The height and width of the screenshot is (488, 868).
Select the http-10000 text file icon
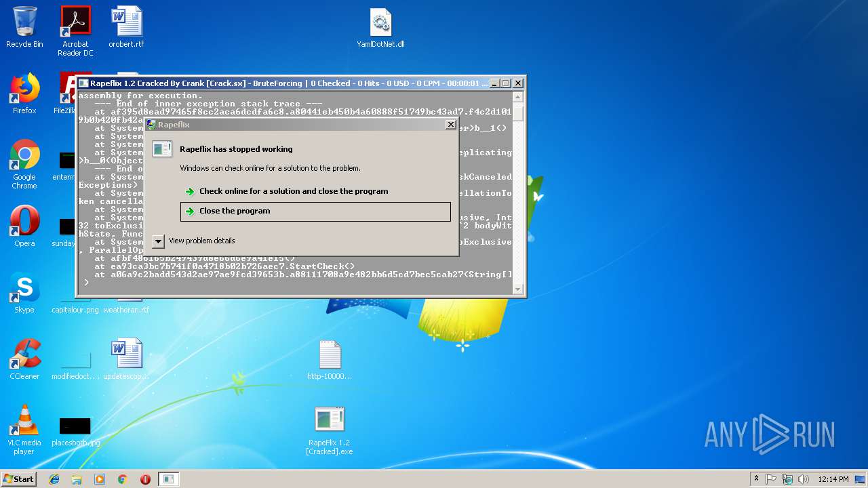tap(330, 360)
